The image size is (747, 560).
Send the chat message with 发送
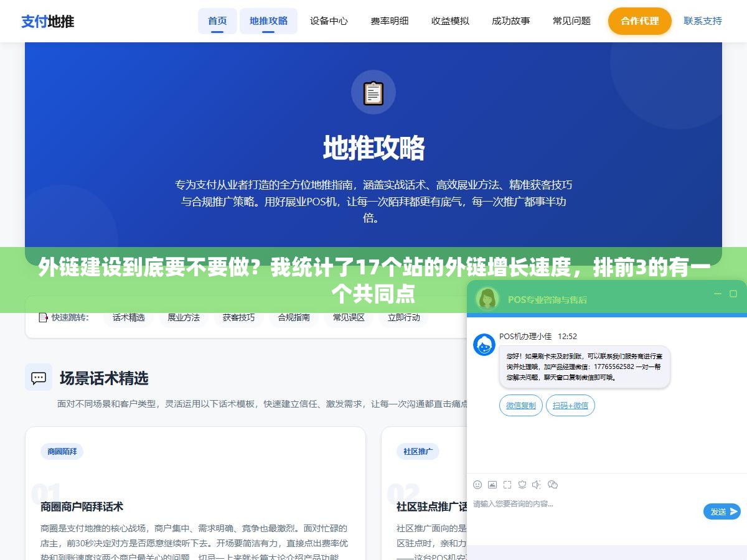tap(722, 511)
